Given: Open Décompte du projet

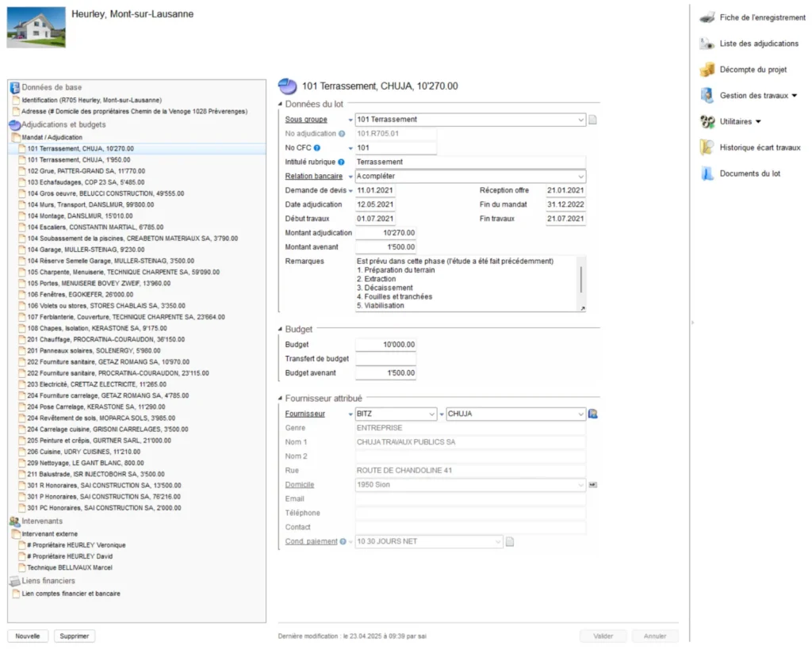Looking at the screenshot, I should coord(753,70).
